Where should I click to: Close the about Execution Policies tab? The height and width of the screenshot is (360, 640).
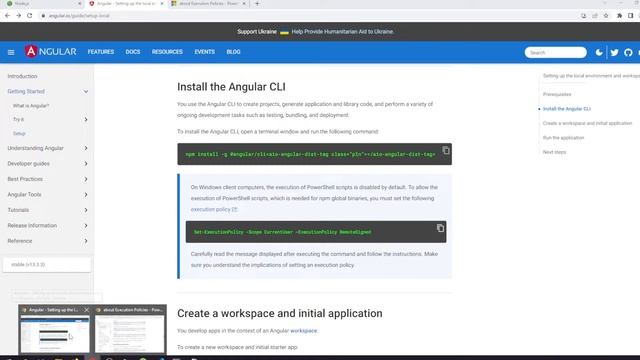point(244,4)
